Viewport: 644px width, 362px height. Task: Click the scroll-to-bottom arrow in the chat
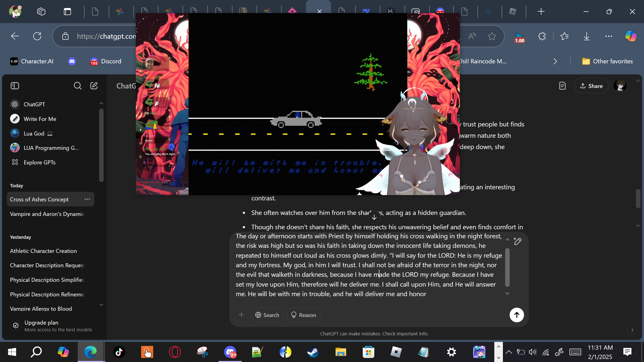(x=374, y=217)
